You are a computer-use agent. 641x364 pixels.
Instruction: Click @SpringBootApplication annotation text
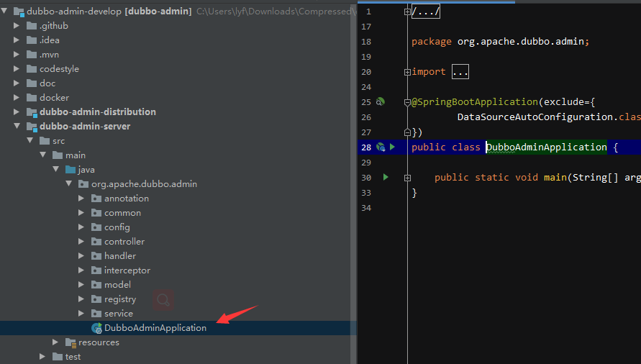click(x=475, y=102)
